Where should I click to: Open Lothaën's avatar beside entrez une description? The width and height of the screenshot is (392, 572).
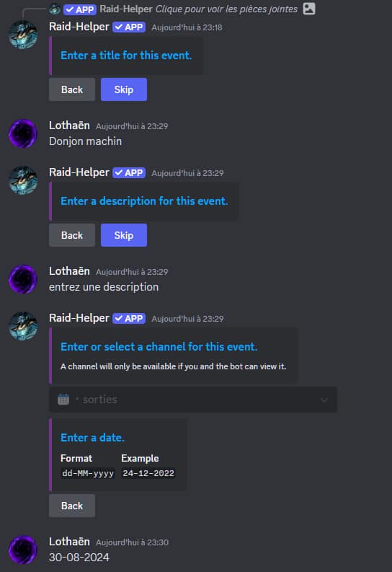tap(23, 279)
